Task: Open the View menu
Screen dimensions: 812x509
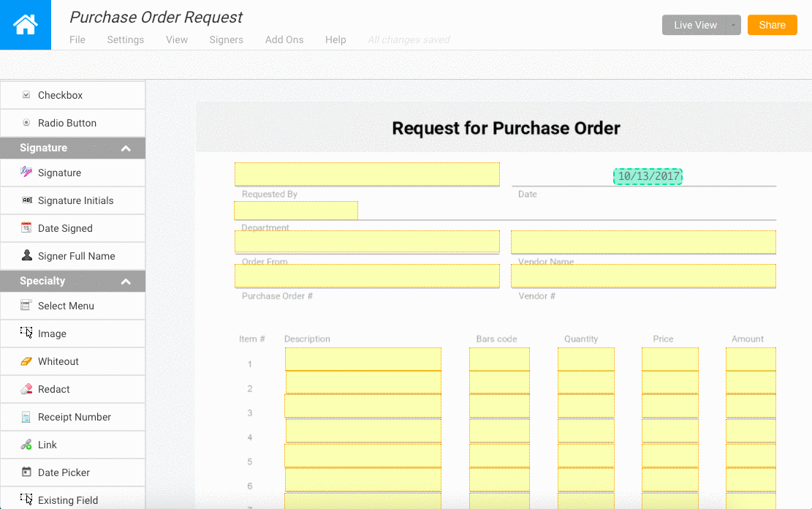Action: [177, 39]
